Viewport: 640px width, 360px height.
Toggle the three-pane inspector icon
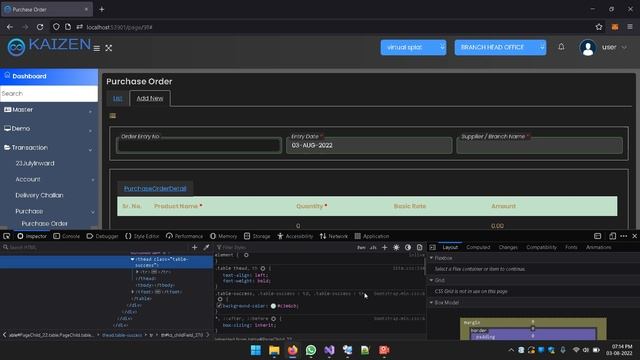[x=433, y=247]
